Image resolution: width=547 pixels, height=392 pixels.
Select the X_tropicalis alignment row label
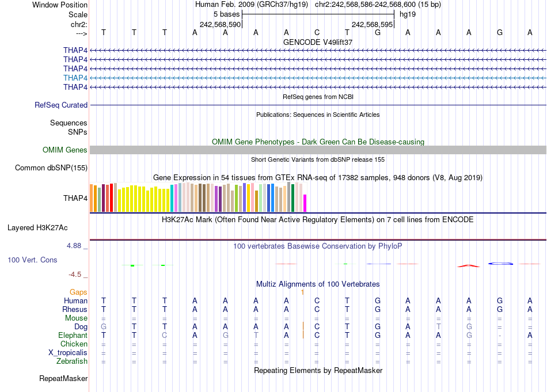(x=68, y=353)
